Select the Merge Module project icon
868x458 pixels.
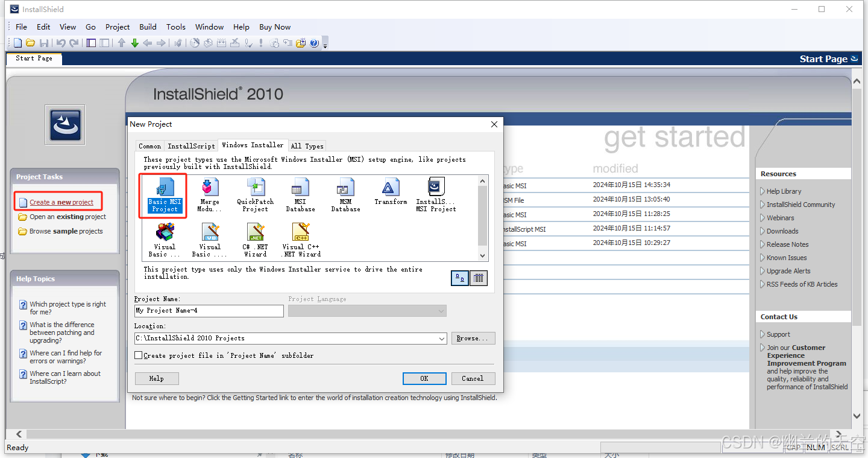click(x=210, y=195)
